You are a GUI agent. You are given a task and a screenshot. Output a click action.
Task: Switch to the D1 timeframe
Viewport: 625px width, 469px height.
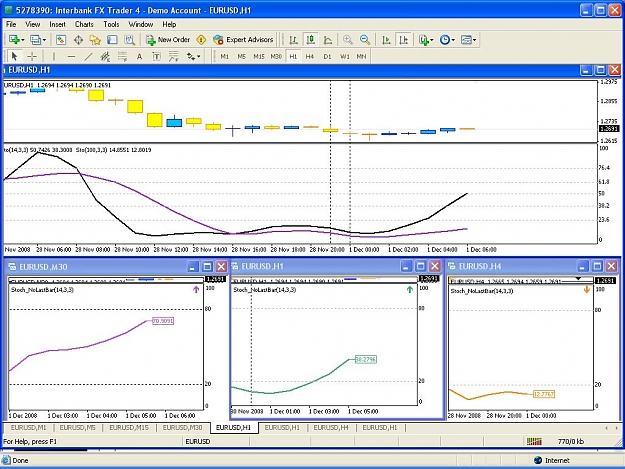(327, 57)
